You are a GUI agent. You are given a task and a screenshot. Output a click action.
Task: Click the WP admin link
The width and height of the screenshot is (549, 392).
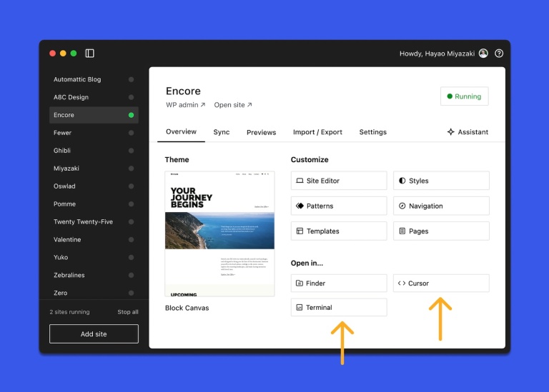click(186, 104)
